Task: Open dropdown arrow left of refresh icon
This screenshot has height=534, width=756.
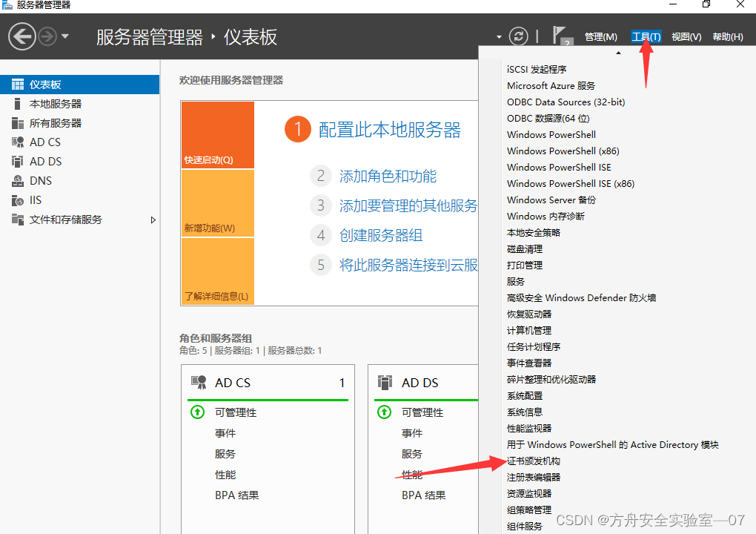Action: (x=499, y=36)
